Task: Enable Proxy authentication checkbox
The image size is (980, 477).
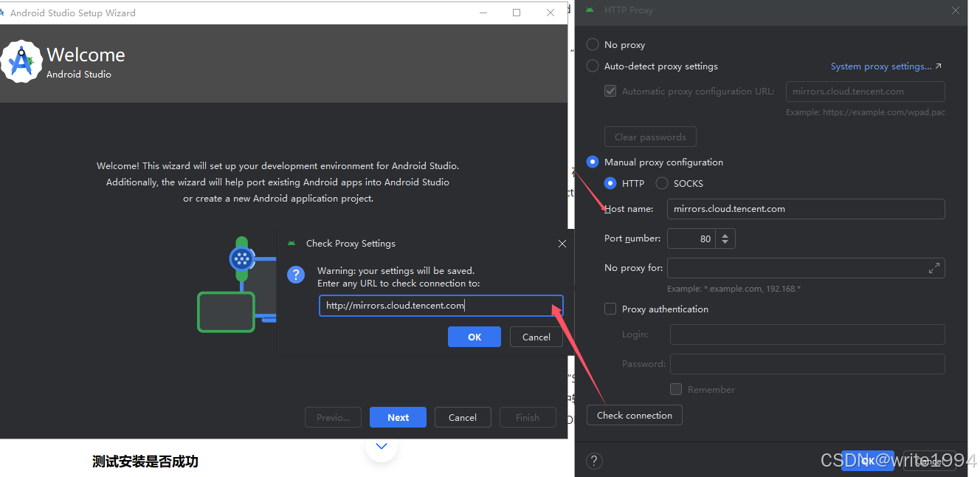Action: [x=610, y=309]
